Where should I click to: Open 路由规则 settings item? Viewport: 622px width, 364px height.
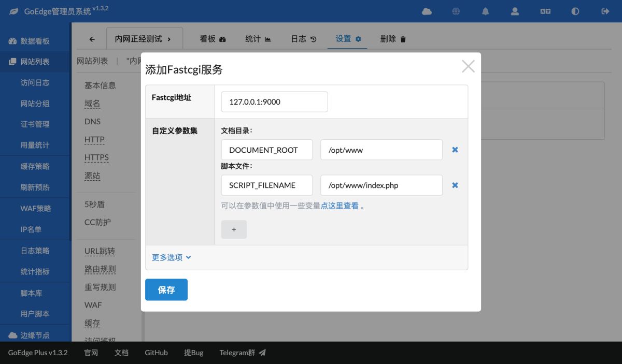click(x=100, y=269)
